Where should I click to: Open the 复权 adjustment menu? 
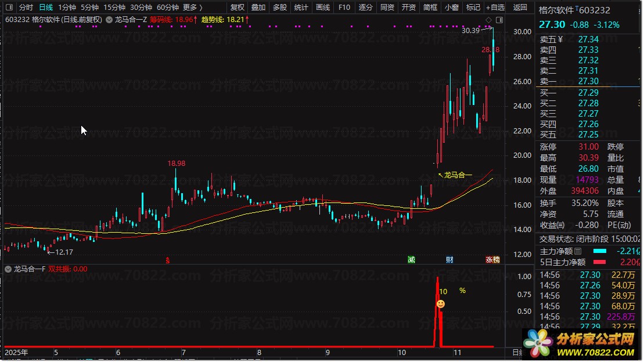238,8
